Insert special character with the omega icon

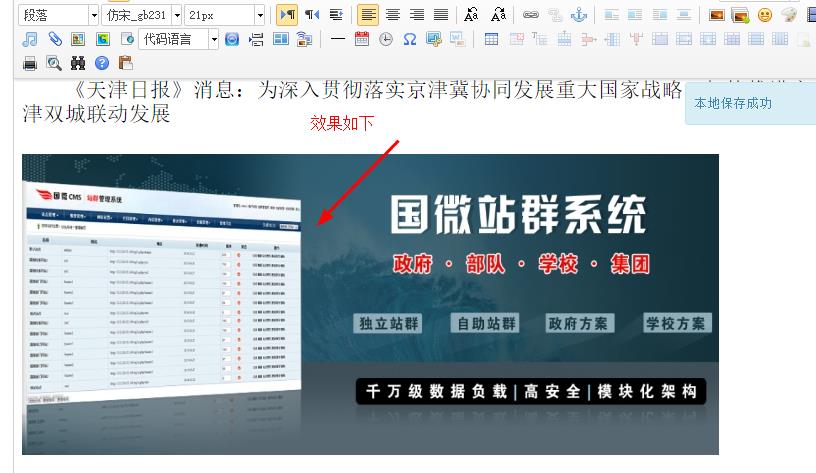click(x=410, y=40)
